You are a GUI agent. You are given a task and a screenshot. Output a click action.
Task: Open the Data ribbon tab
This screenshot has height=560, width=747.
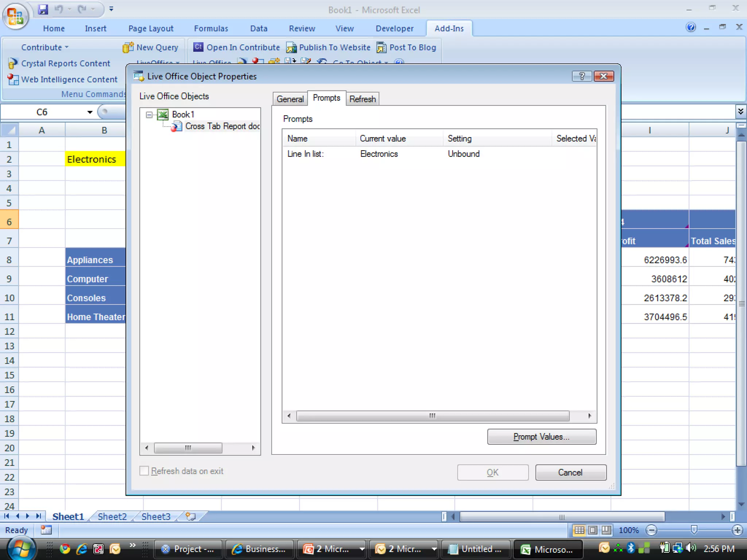tap(259, 28)
